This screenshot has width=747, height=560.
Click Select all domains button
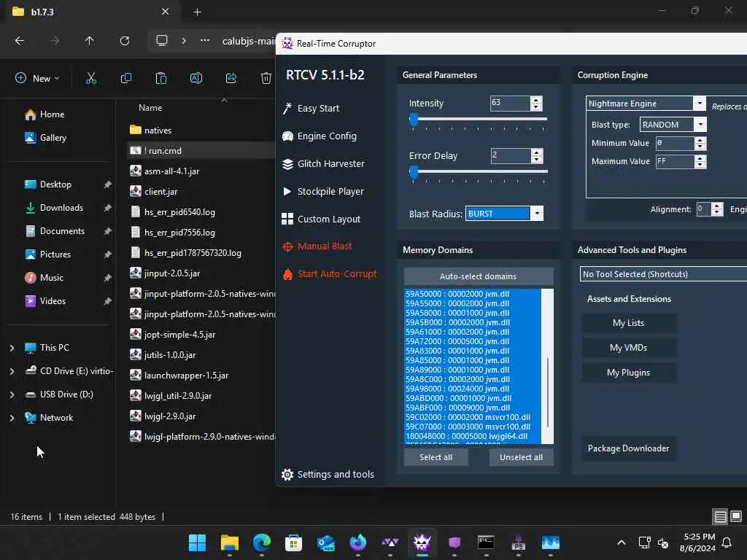436,457
